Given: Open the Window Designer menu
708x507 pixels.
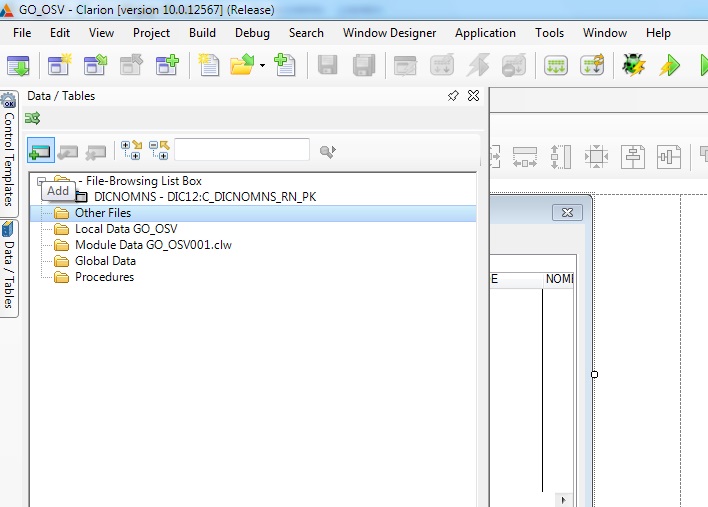Looking at the screenshot, I should tap(389, 32).
